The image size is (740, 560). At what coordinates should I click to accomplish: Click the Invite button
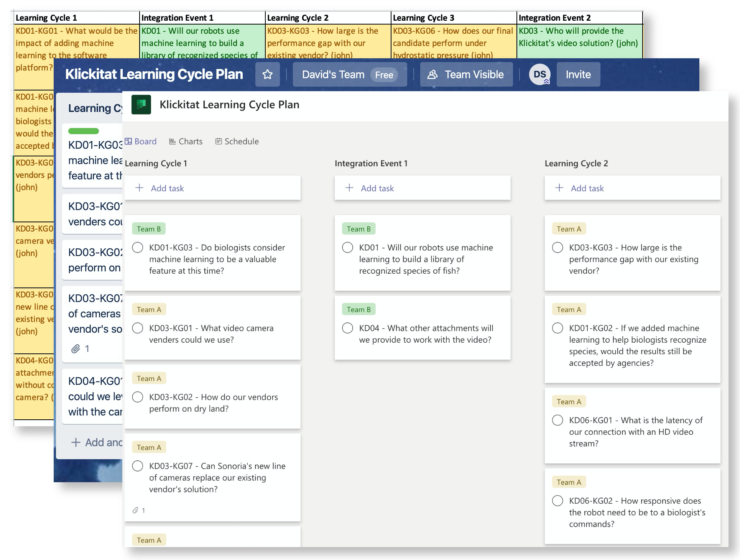(x=578, y=74)
